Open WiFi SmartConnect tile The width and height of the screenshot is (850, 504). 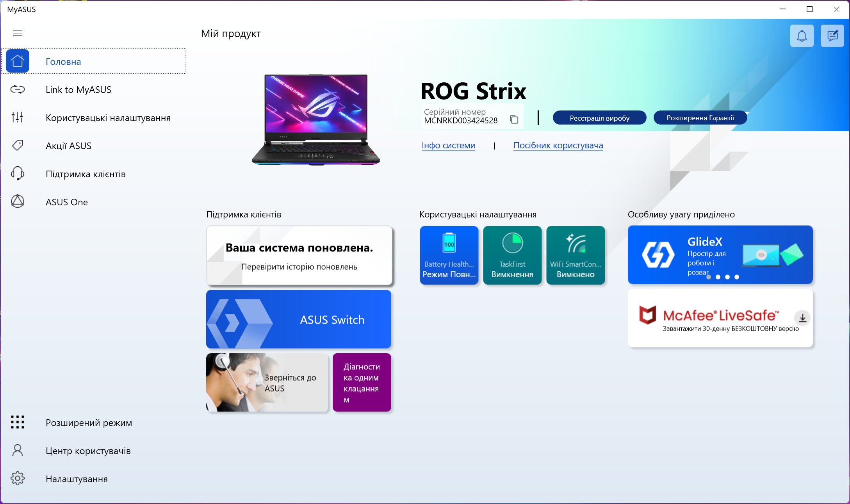(x=576, y=255)
